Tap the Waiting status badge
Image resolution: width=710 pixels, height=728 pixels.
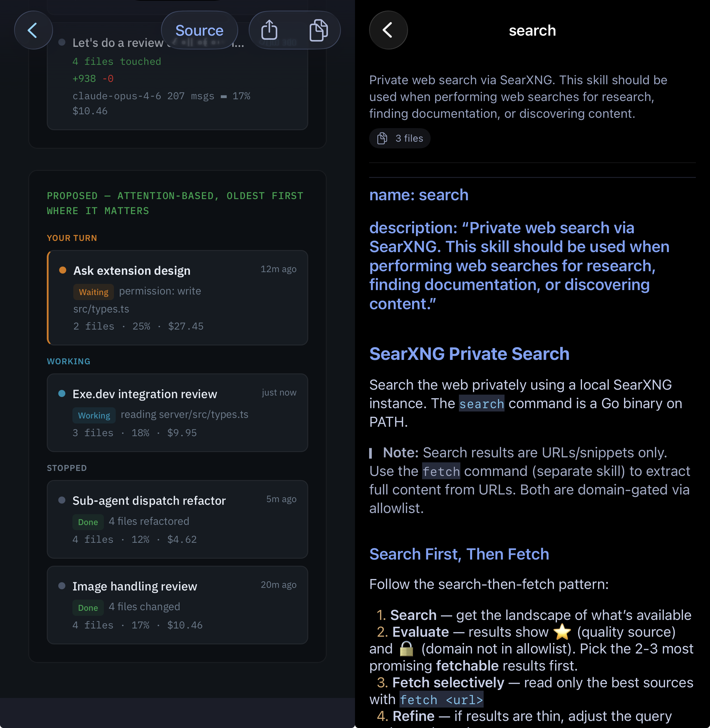[x=94, y=292]
